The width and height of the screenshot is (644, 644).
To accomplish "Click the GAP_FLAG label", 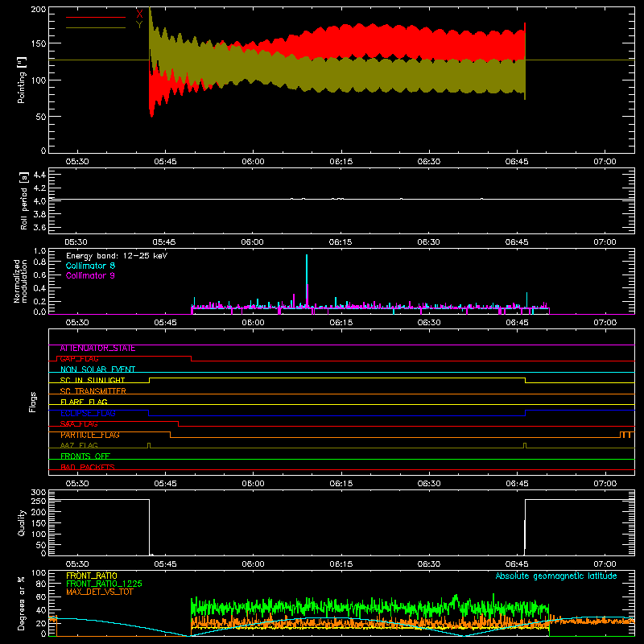I will [79, 359].
